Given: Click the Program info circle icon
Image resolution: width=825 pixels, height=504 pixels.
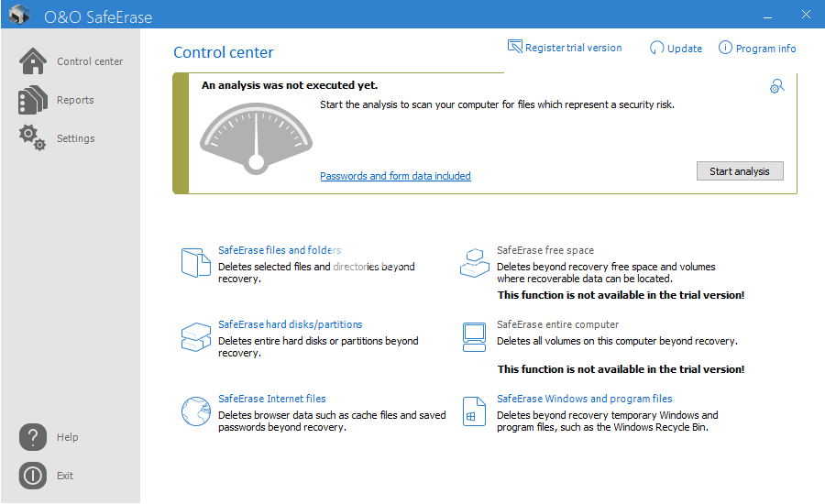Looking at the screenshot, I should 725,48.
